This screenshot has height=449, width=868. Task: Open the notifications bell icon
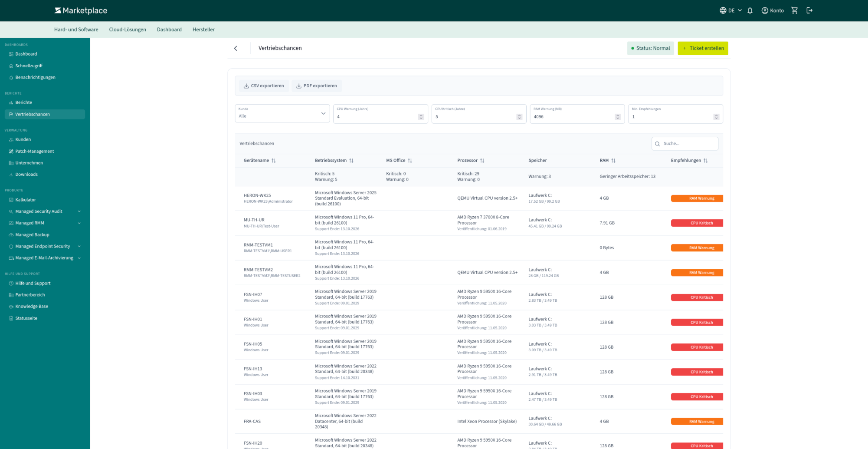click(750, 10)
